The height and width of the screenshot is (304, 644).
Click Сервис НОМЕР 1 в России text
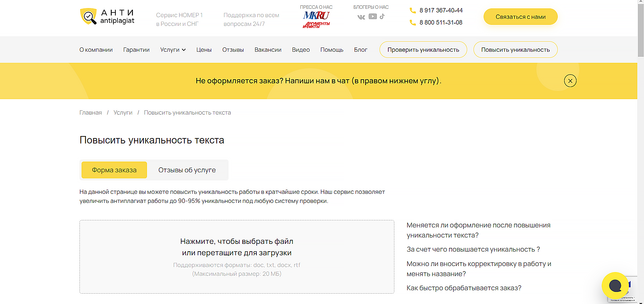(x=180, y=19)
